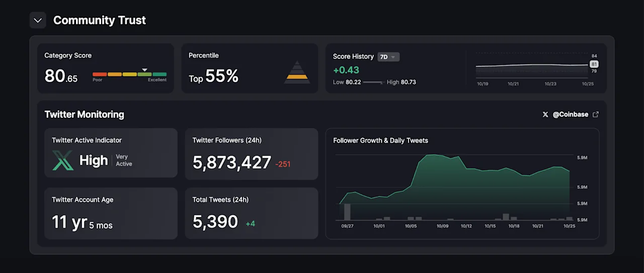This screenshot has height=273, width=644.
Task: Click the external link icon beside @Coinbase
Action: (x=596, y=114)
